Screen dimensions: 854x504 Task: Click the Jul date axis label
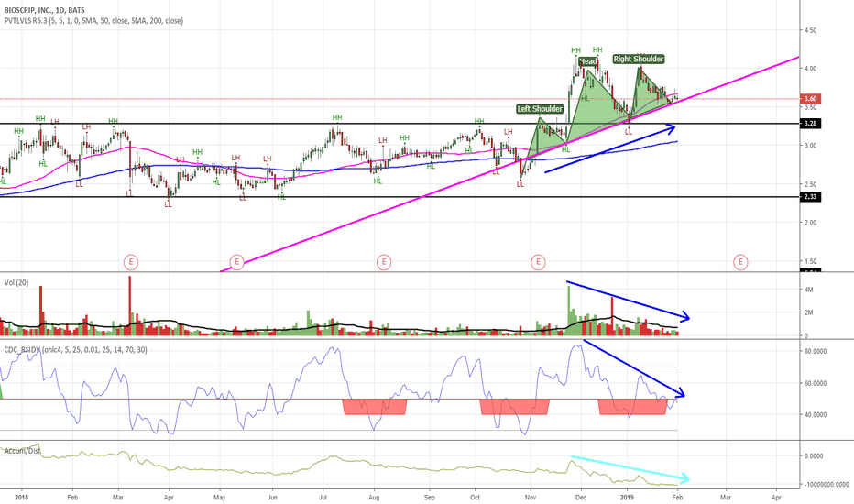point(323,497)
